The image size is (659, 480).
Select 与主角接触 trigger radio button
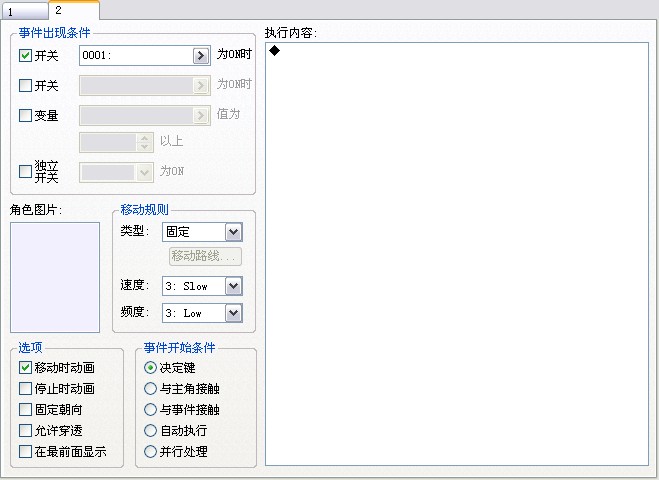150,389
